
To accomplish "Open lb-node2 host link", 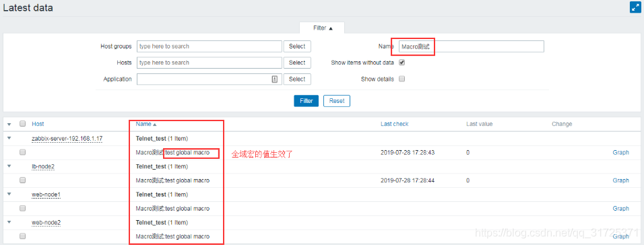I will pos(43,167).
